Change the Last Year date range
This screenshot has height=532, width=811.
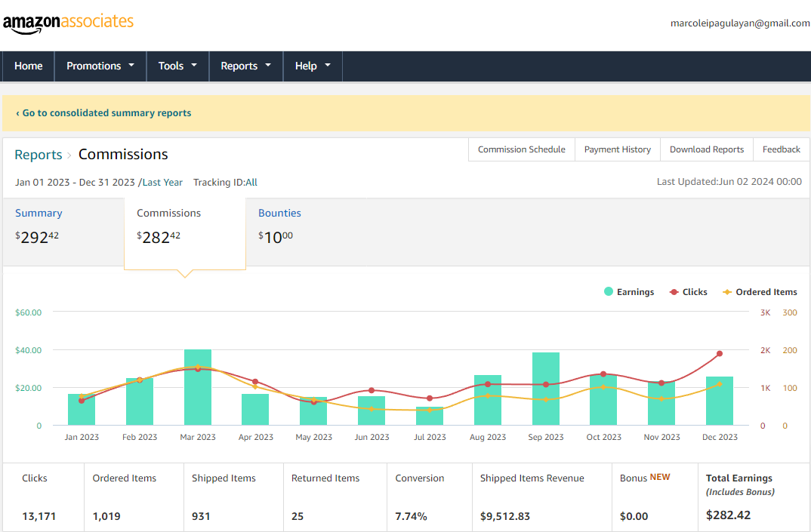click(x=162, y=183)
